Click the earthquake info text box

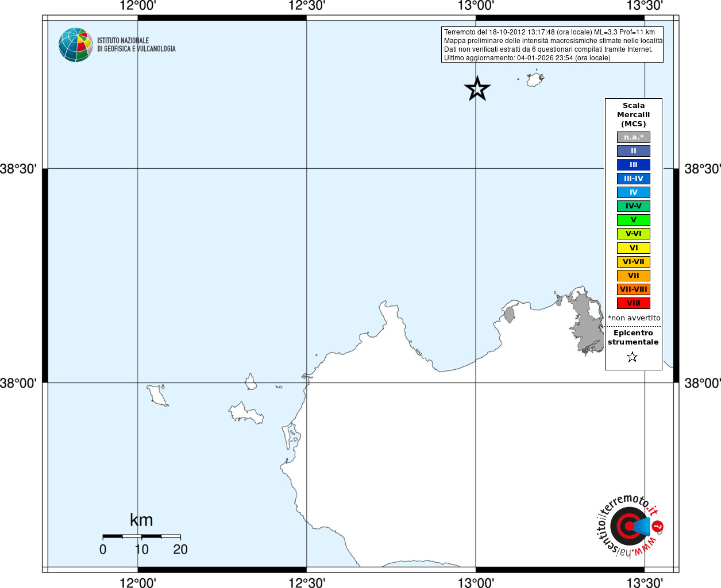[552, 45]
